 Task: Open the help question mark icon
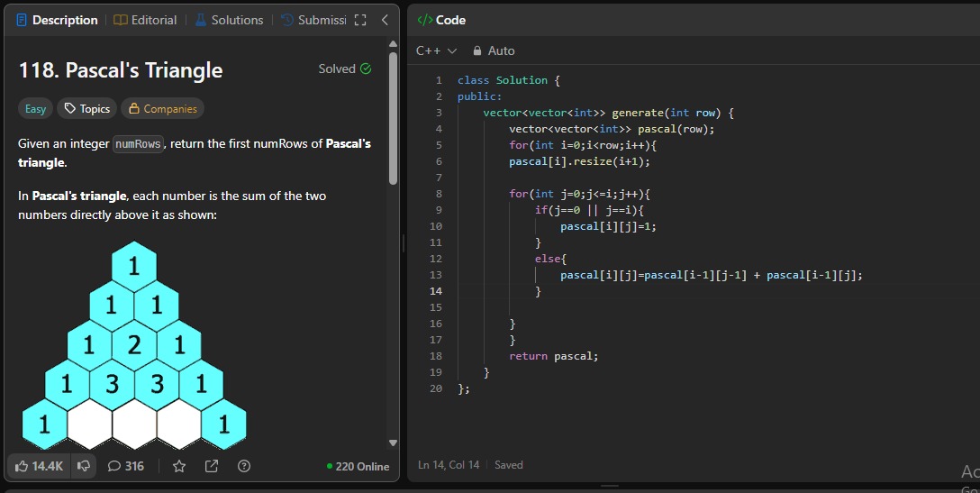244,466
